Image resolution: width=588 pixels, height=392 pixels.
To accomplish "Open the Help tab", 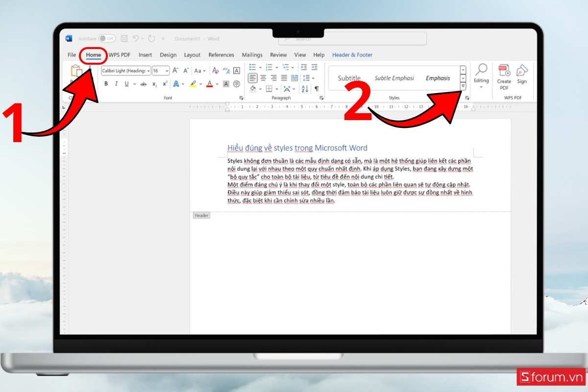I will (x=319, y=55).
